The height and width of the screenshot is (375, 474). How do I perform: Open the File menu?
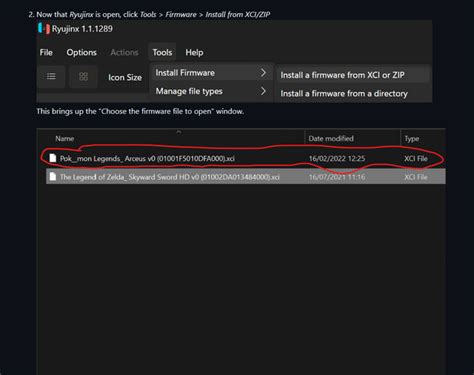click(x=46, y=52)
